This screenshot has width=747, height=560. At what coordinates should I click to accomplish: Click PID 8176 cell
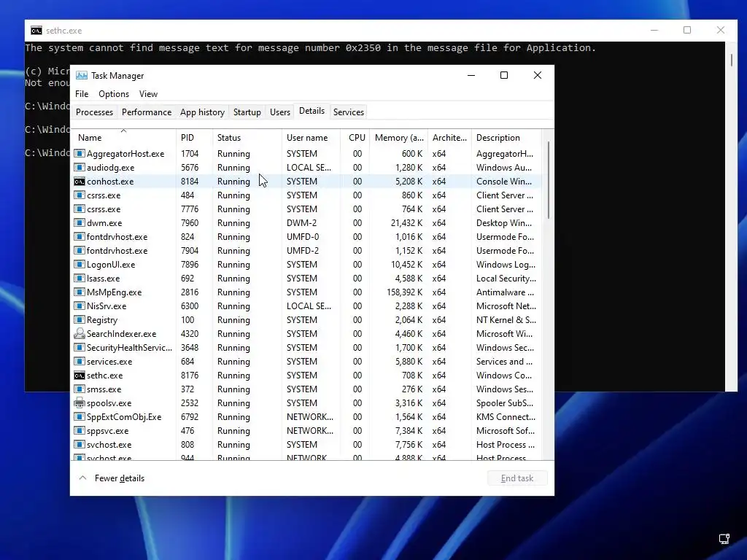pyautogui.click(x=190, y=376)
